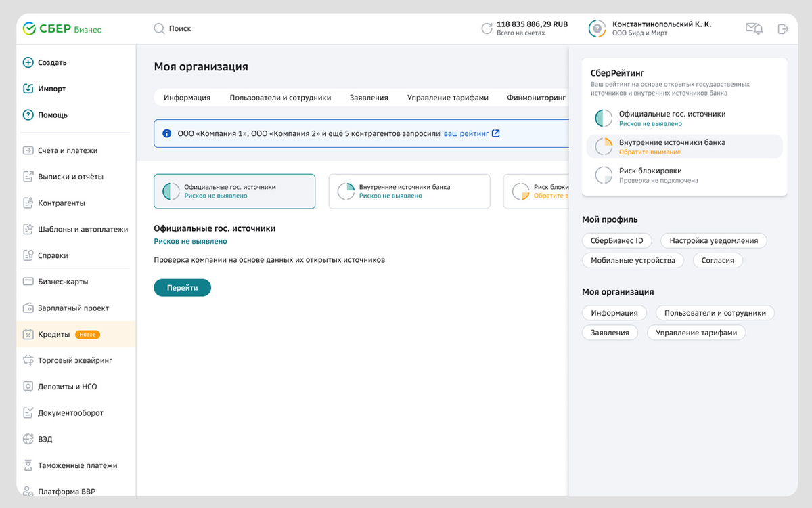Open the Информация tab
This screenshot has width=812, height=508.
[187, 98]
